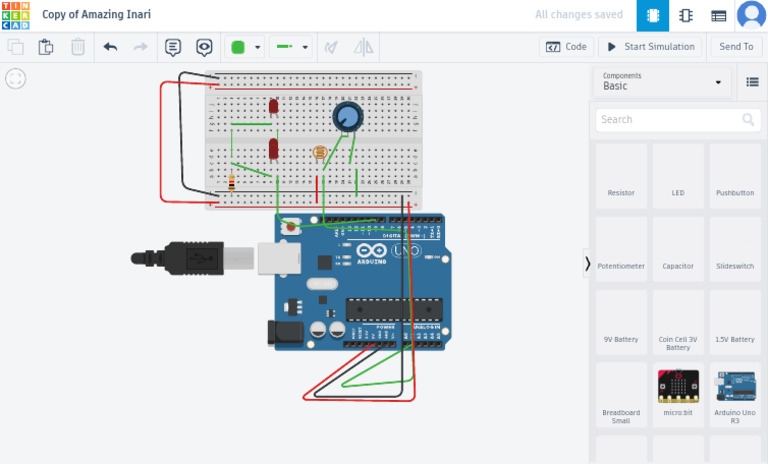Select the Potentiometer component
This screenshot has width=768, height=464.
[x=621, y=249]
